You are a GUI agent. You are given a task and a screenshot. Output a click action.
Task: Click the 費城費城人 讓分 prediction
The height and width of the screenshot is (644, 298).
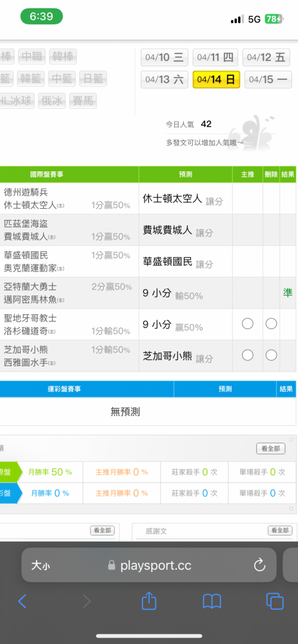178,231
